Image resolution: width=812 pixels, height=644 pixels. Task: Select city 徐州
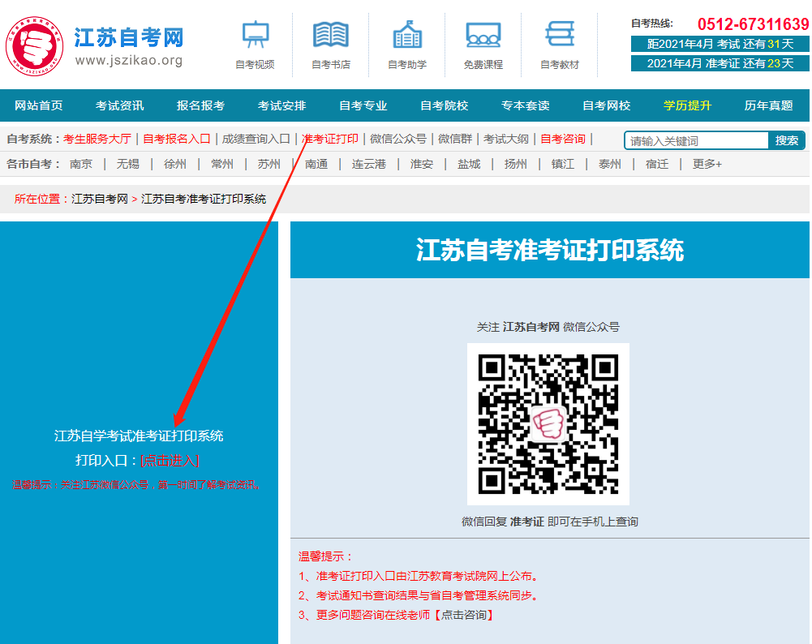175,164
